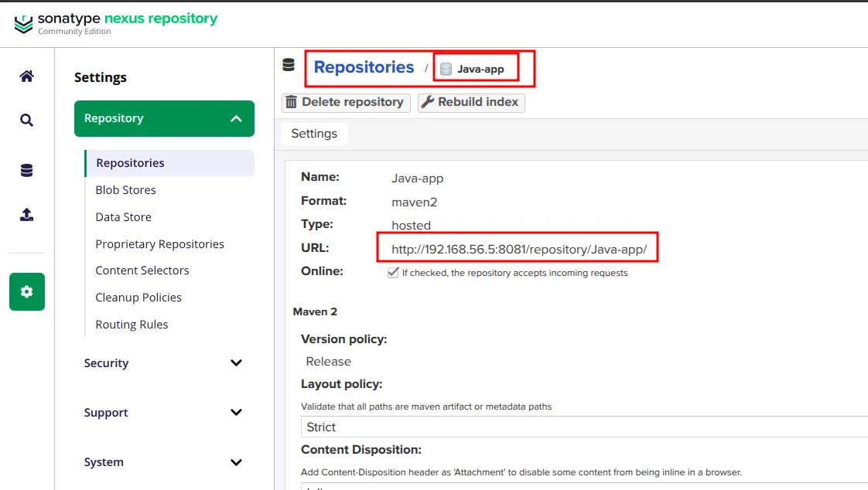Screen dimensions: 868x490
Task: Open the upload icon in sidebar
Action: pyautogui.click(x=26, y=215)
